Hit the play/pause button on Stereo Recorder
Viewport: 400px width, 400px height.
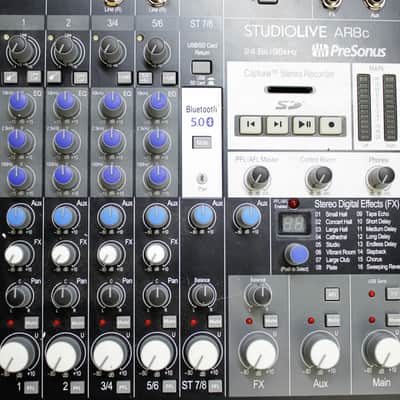[x=304, y=125]
